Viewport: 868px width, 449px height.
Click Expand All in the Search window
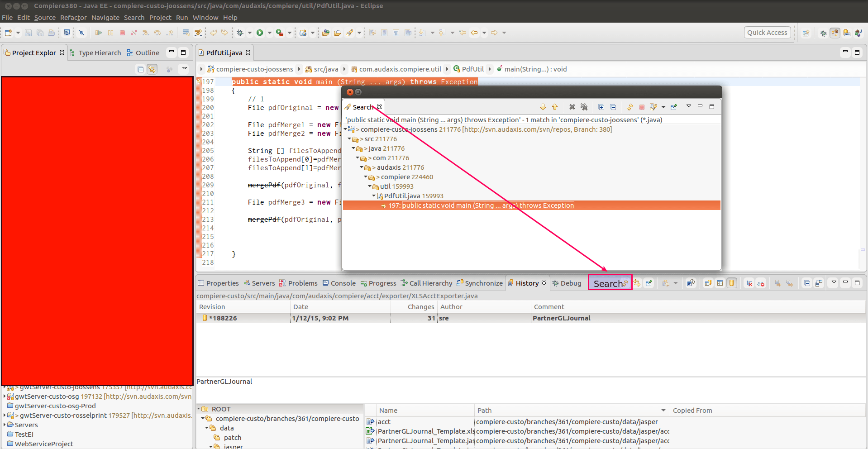(601, 107)
